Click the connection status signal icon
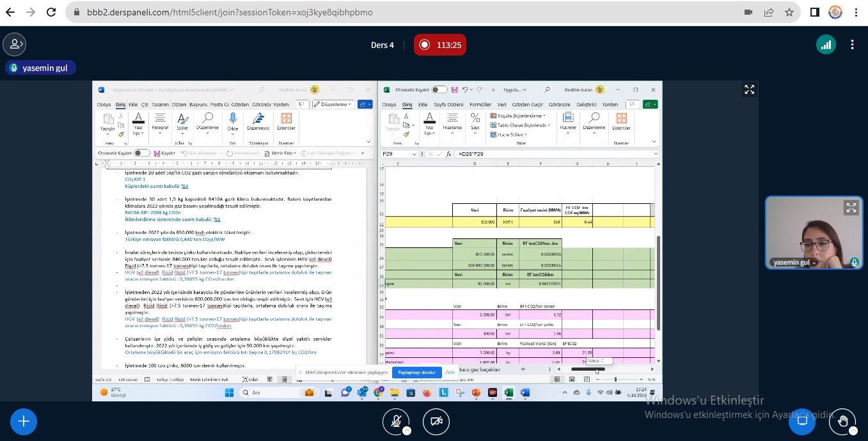The height and width of the screenshot is (441, 868). 826,45
